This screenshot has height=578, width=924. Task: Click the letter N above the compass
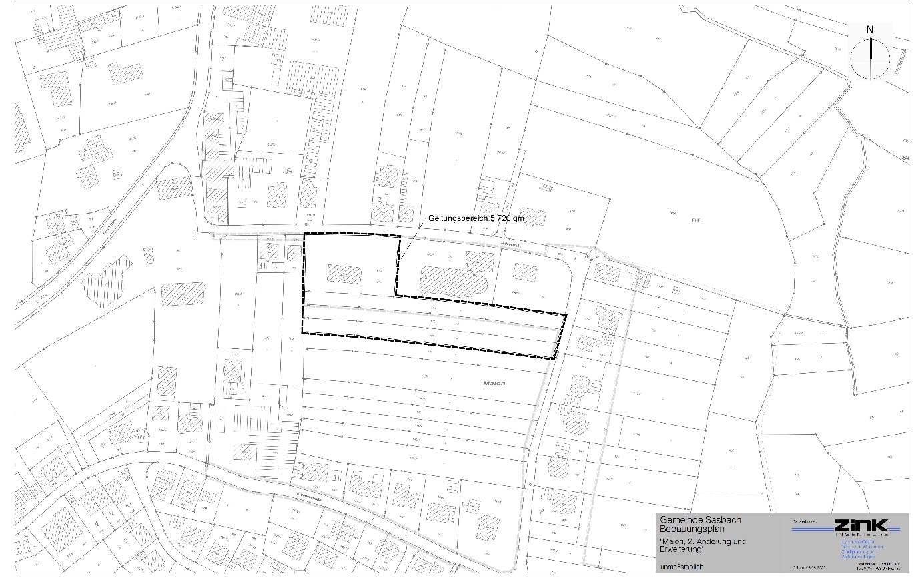[x=870, y=29]
